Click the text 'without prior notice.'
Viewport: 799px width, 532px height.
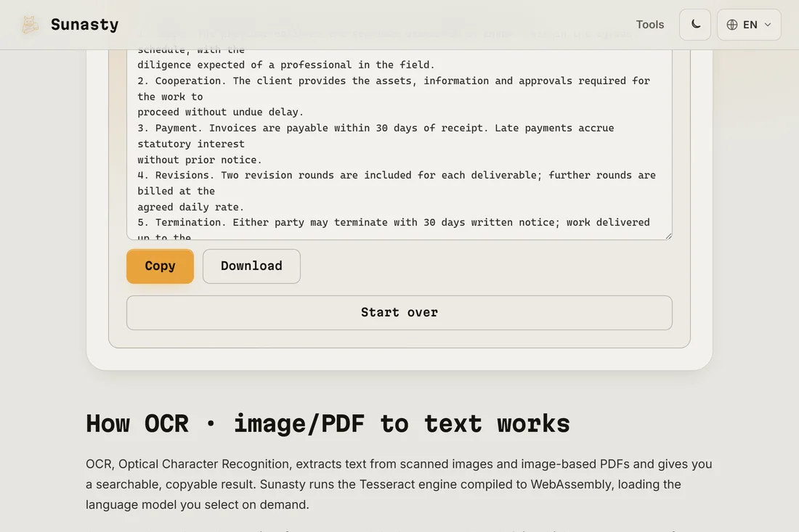(x=200, y=160)
